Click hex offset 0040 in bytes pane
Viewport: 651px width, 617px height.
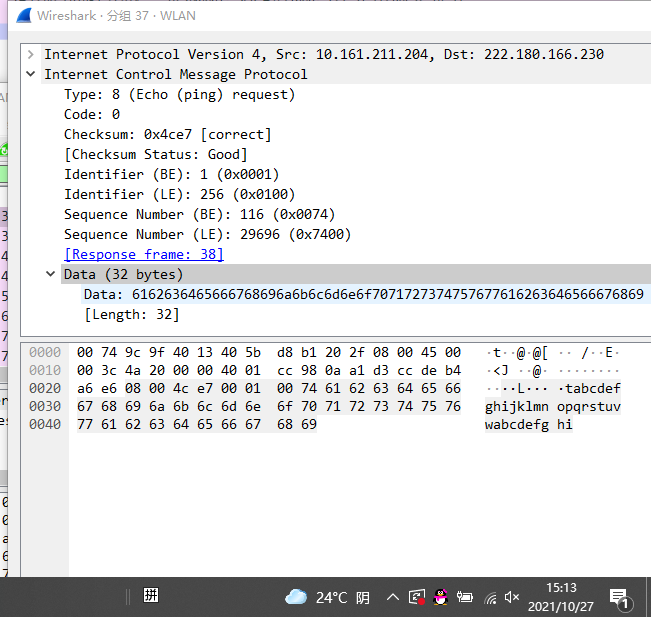[45, 424]
